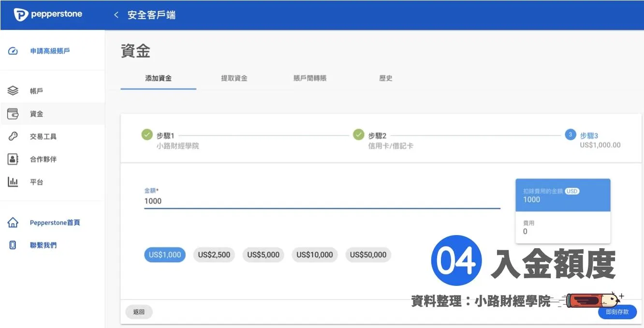Select the US$5,000 amount chip
The height and width of the screenshot is (328, 644).
[263, 255]
